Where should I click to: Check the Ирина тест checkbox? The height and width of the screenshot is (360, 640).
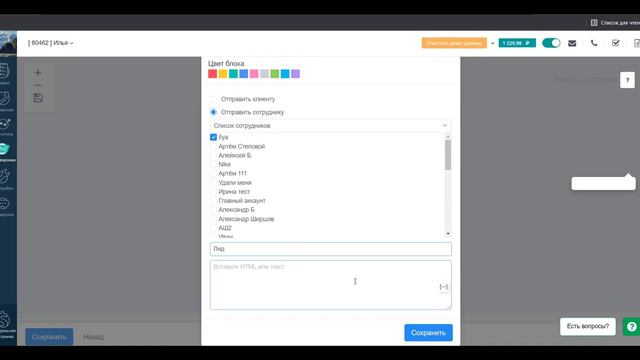[x=213, y=191]
